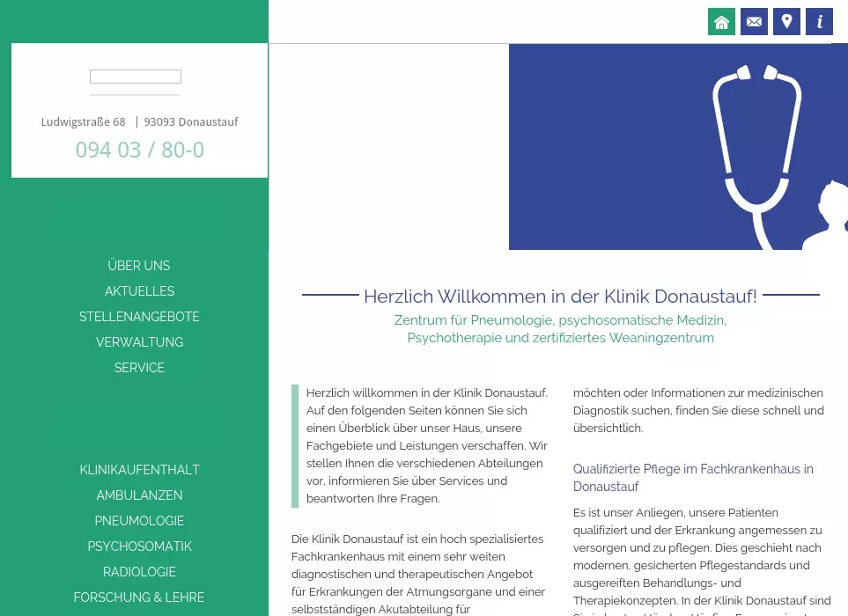Open the SERVICE menu item

point(139,368)
